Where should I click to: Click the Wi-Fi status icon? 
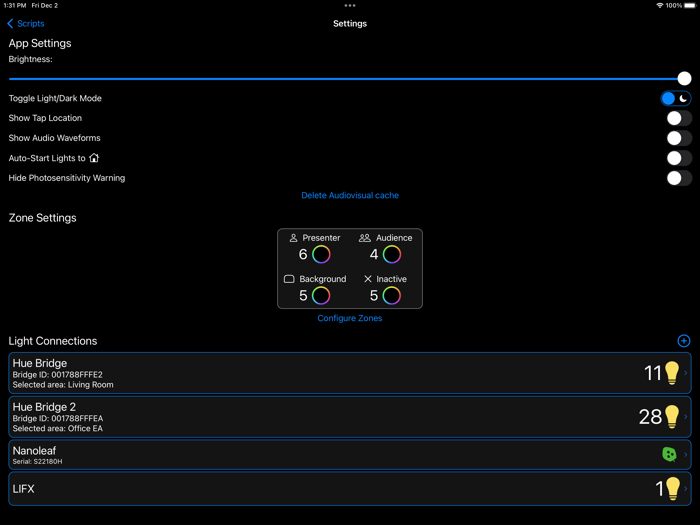(659, 6)
